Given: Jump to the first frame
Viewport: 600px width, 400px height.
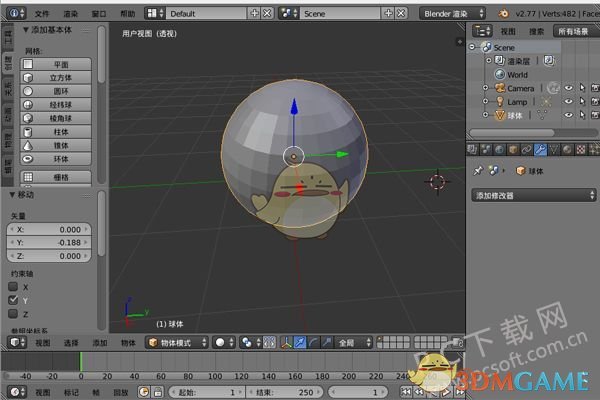Looking at the screenshot, I should pos(406,392).
